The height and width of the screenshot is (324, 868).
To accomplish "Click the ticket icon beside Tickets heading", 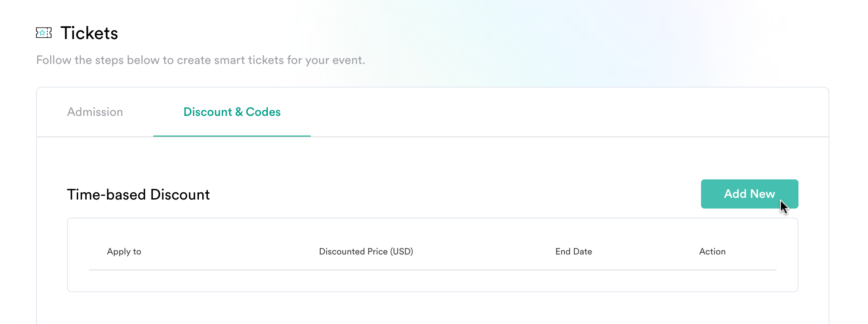I will (44, 33).
